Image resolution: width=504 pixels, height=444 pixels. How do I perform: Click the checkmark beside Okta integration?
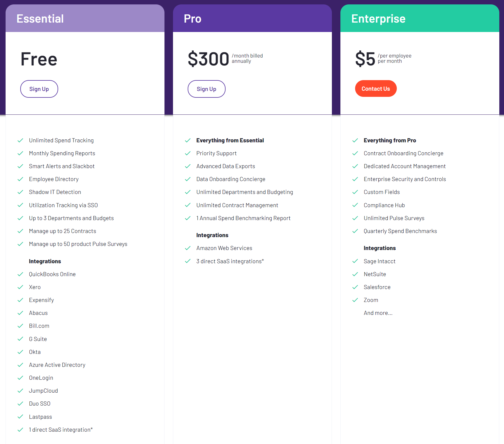pyautogui.click(x=20, y=352)
